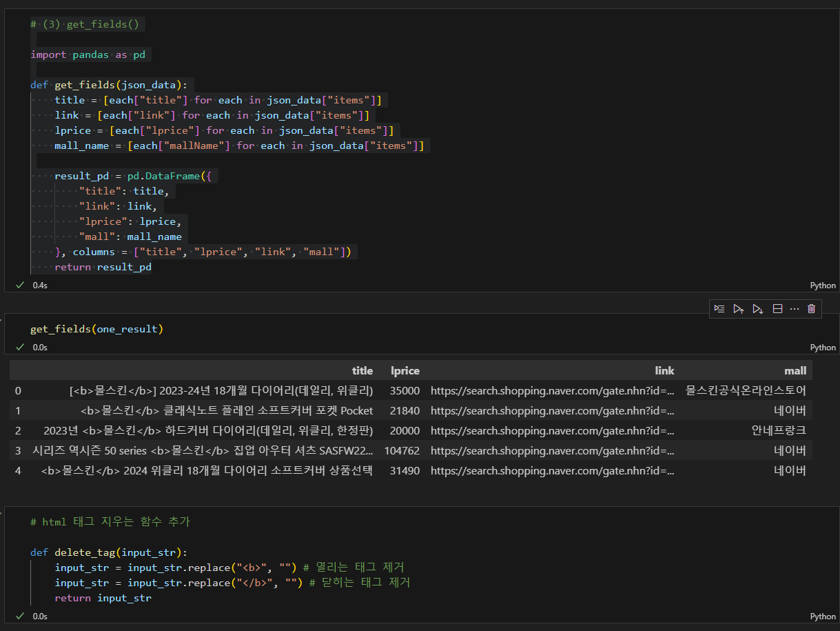Image resolution: width=840 pixels, height=631 pixels.
Task: Select the price cell 104762
Action: click(402, 450)
